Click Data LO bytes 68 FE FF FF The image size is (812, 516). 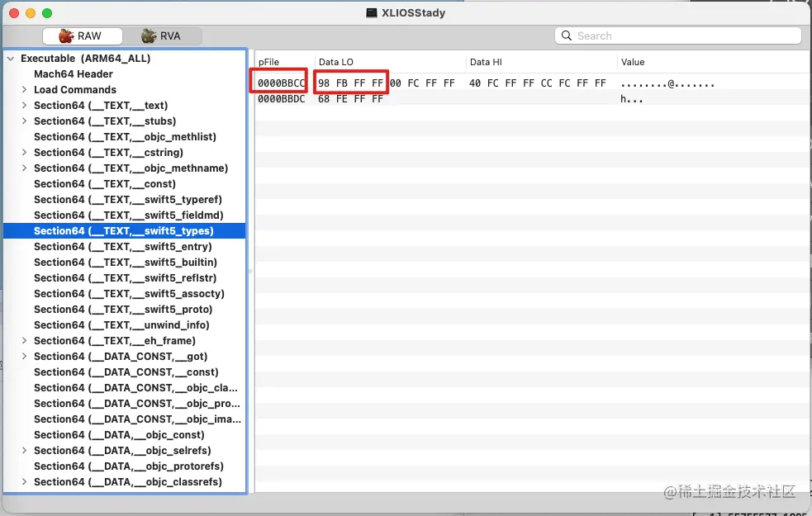[350, 99]
